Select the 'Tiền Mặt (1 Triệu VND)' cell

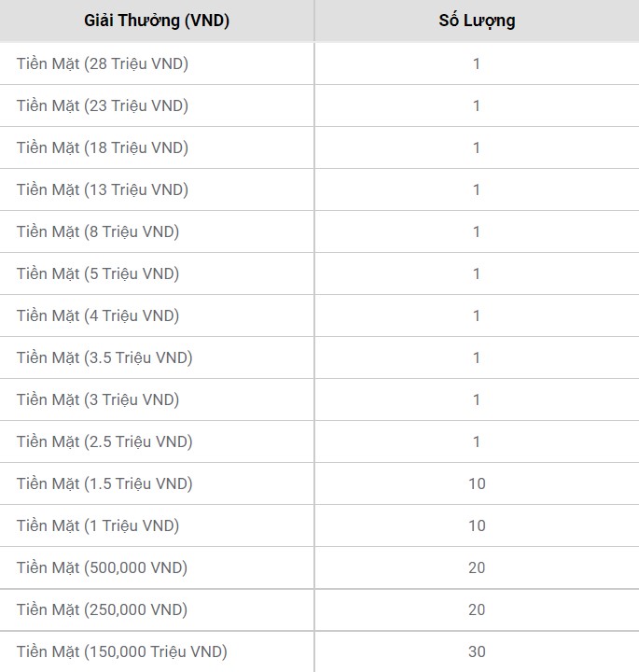[98, 525]
